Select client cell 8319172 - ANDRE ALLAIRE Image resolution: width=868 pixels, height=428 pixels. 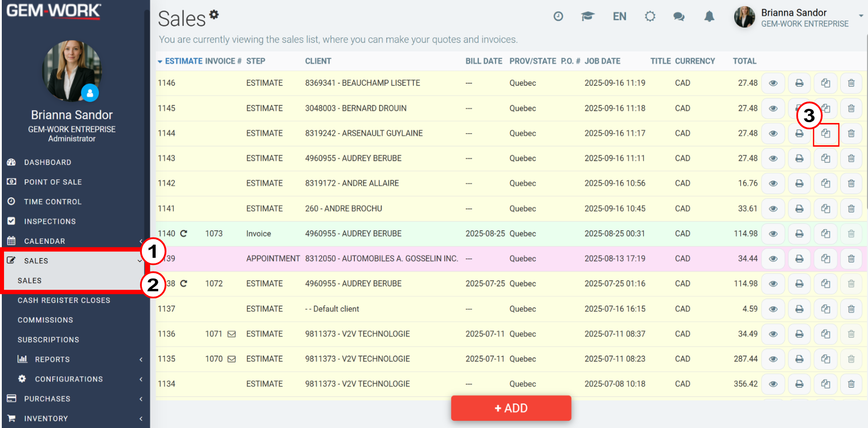(352, 183)
